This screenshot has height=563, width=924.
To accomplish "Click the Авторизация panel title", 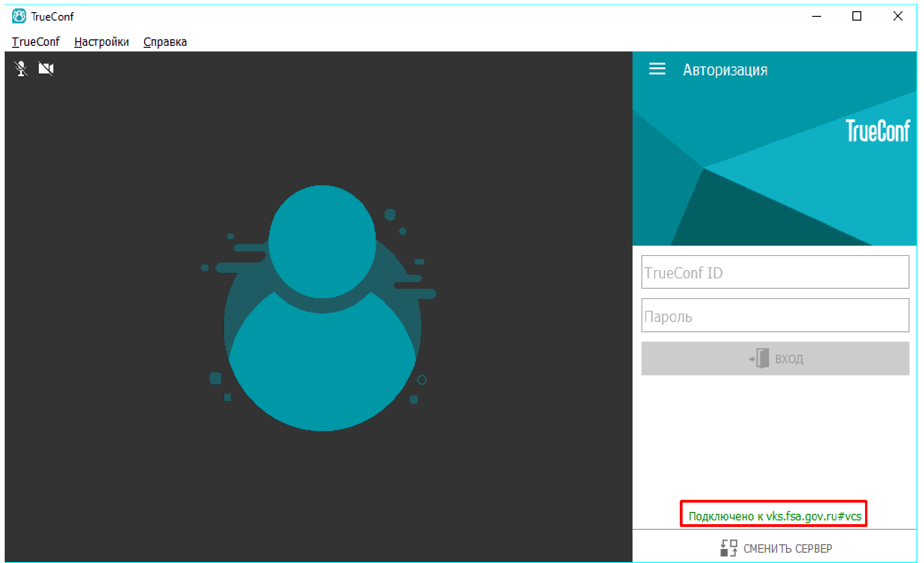I will click(725, 70).
